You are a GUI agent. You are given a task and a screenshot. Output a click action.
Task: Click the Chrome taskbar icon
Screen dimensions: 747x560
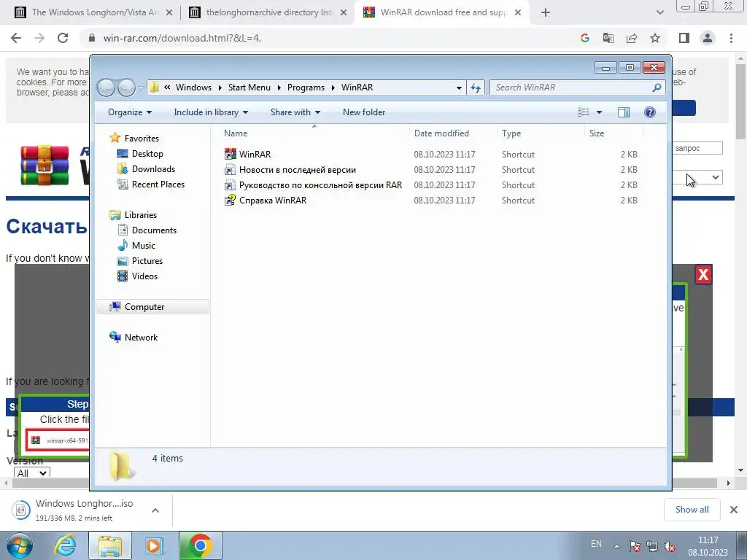click(201, 545)
